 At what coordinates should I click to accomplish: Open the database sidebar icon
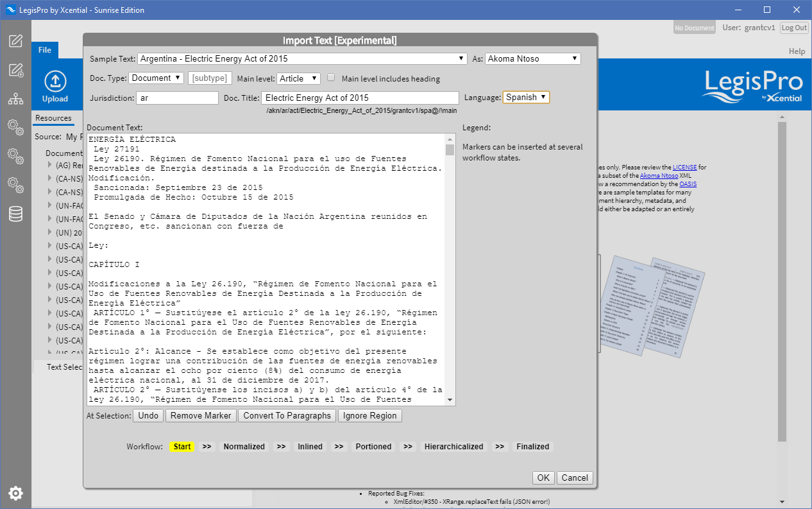tap(15, 214)
